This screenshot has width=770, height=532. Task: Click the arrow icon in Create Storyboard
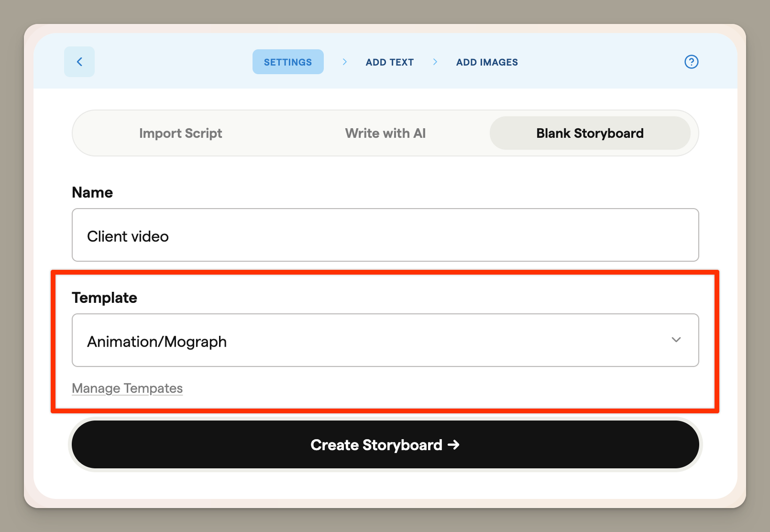coord(454,445)
